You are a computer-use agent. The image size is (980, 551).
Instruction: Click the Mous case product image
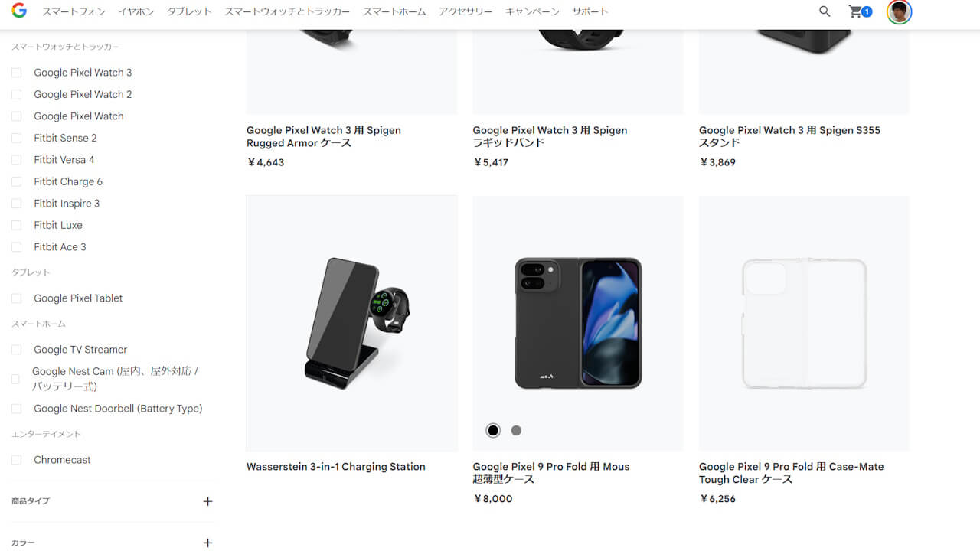click(578, 323)
